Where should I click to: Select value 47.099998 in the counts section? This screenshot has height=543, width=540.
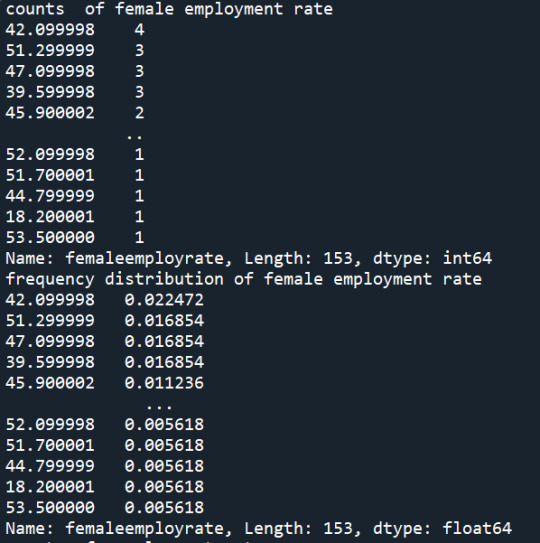50,71
